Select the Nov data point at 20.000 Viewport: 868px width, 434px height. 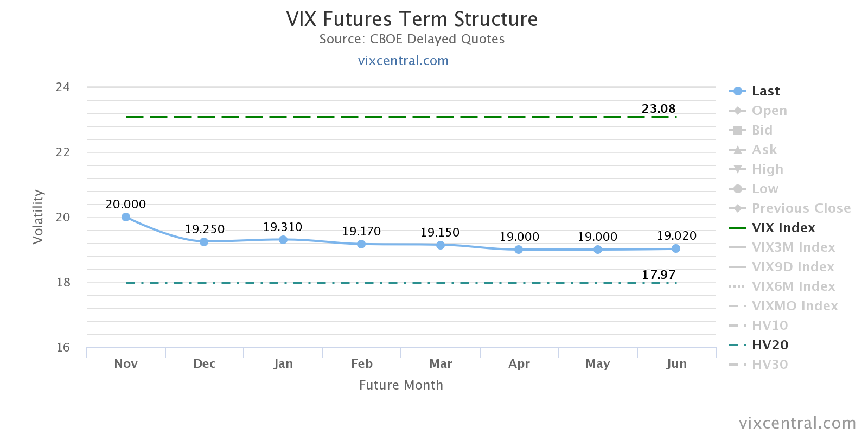click(126, 217)
